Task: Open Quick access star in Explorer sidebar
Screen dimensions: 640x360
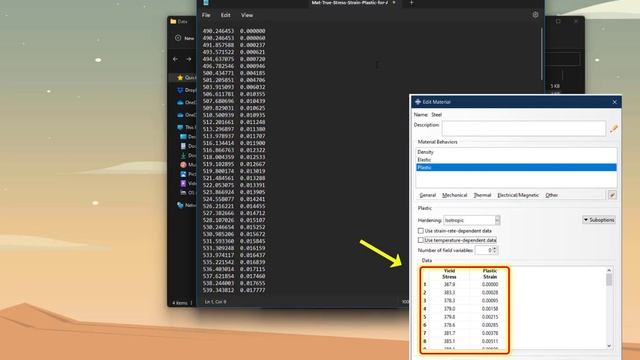Action: [180, 77]
